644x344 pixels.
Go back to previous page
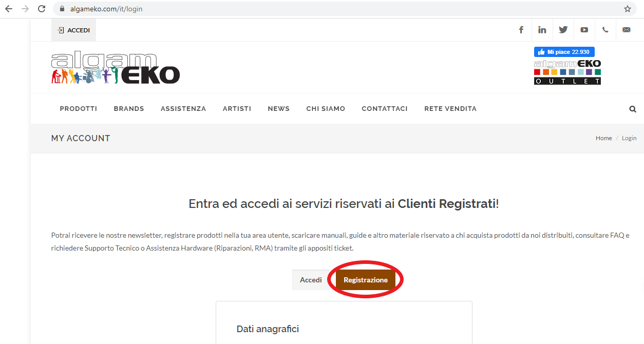[9, 9]
